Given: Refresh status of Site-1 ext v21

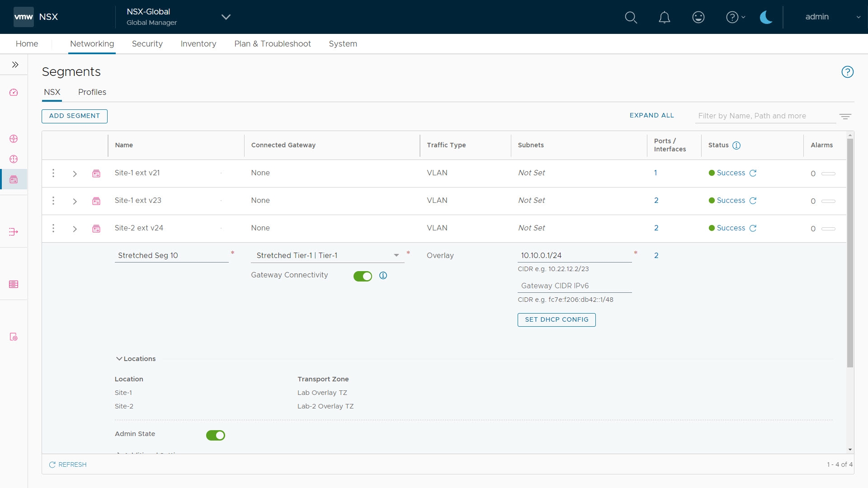Looking at the screenshot, I should (753, 173).
